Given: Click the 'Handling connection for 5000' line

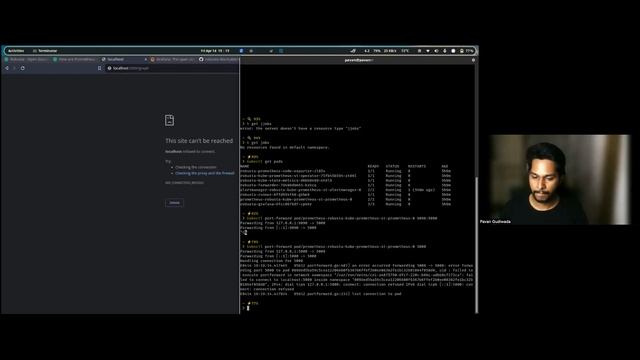Looking at the screenshot, I should (271, 261).
